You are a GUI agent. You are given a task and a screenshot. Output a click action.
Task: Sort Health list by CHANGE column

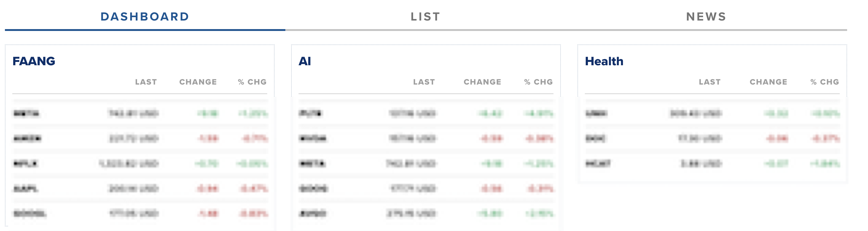click(x=768, y=82)
